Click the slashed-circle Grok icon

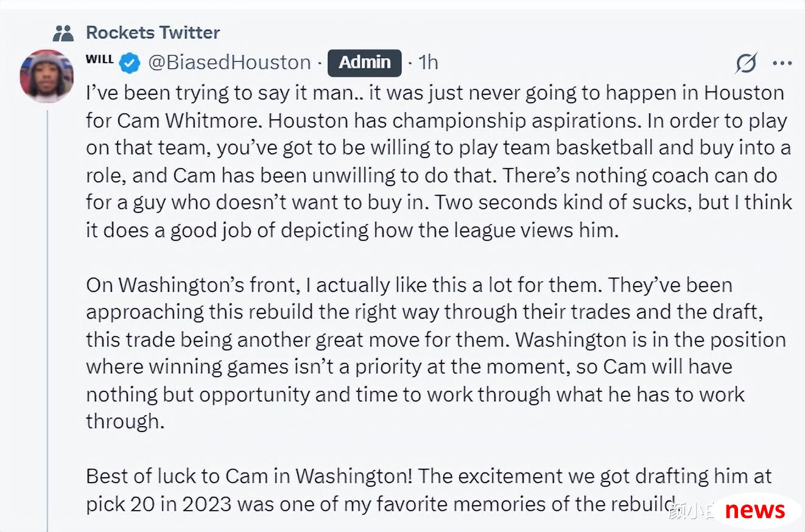click(746, 63)
